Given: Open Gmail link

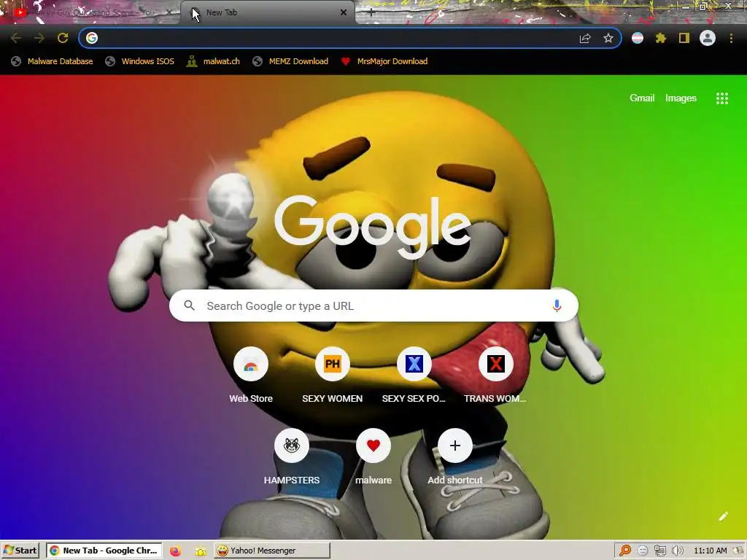Looking at the screenshot, I should click(x=642, y=98).
